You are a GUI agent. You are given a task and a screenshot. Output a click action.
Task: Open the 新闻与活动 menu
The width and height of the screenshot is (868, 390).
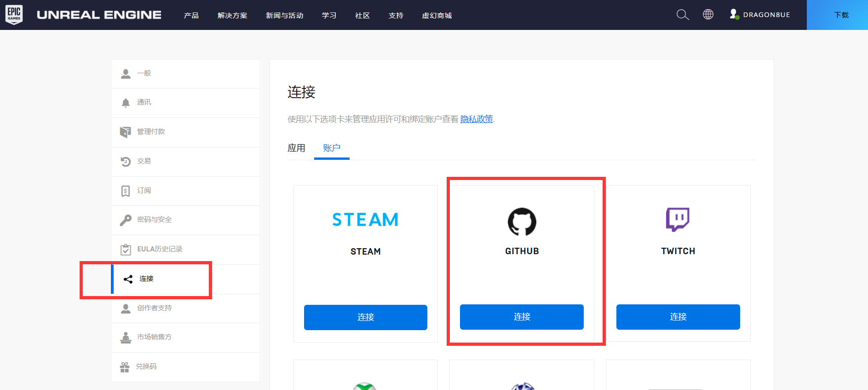click(284, 15)
